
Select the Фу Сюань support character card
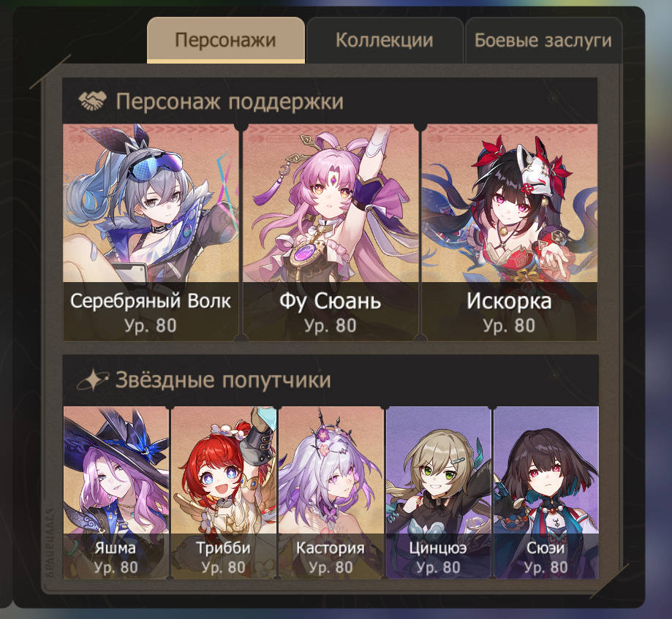[x=331, y=232]
